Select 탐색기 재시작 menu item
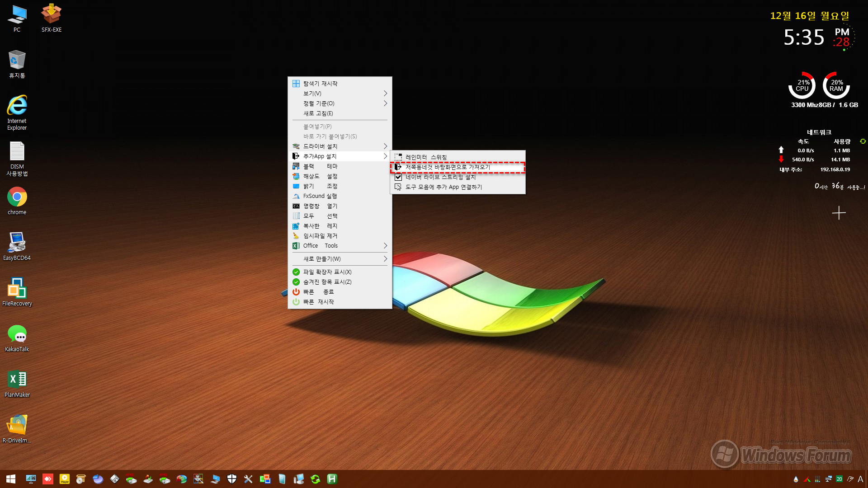Viewport: 868px width, 488px height. coord(340,84)
